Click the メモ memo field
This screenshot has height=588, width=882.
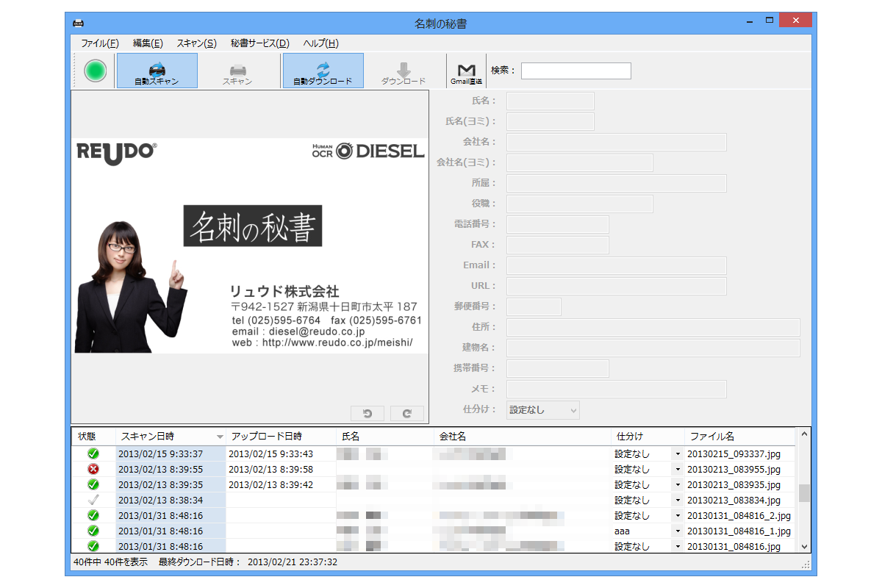617,389
